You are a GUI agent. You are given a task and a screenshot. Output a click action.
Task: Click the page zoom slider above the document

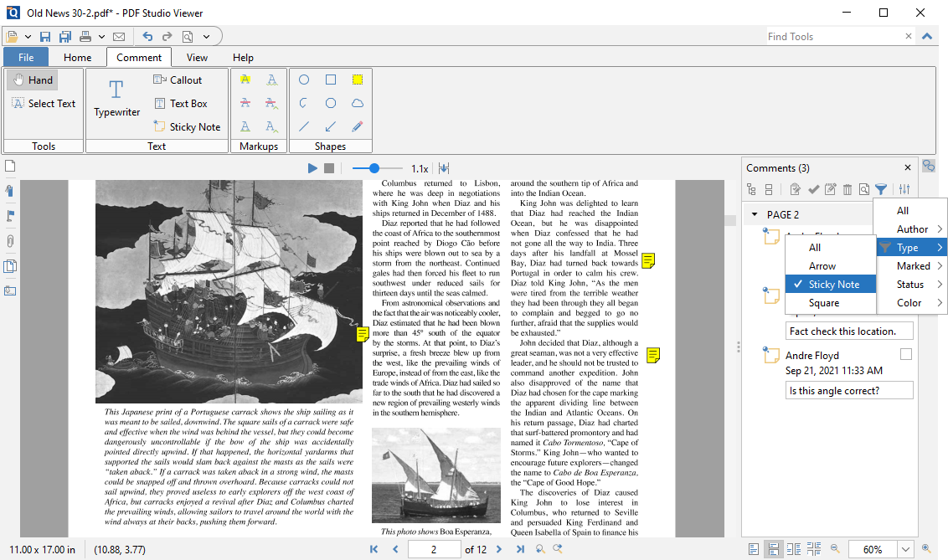pos(376,167)
